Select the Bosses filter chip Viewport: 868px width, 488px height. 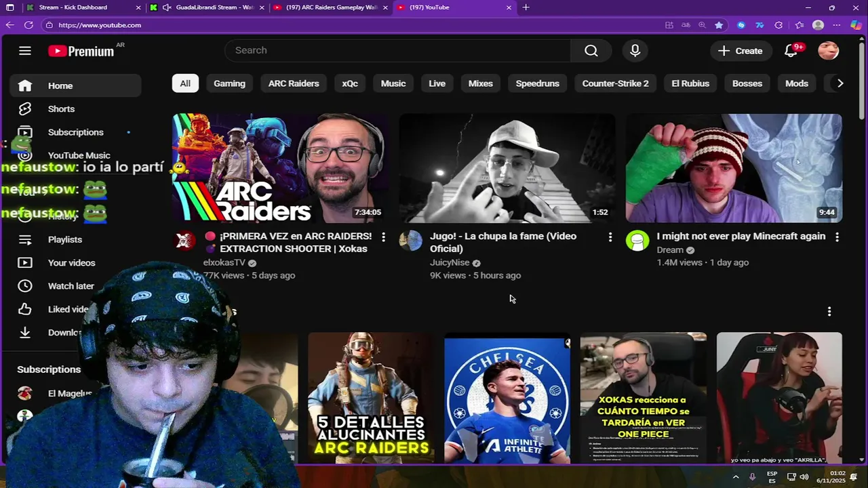747,83
